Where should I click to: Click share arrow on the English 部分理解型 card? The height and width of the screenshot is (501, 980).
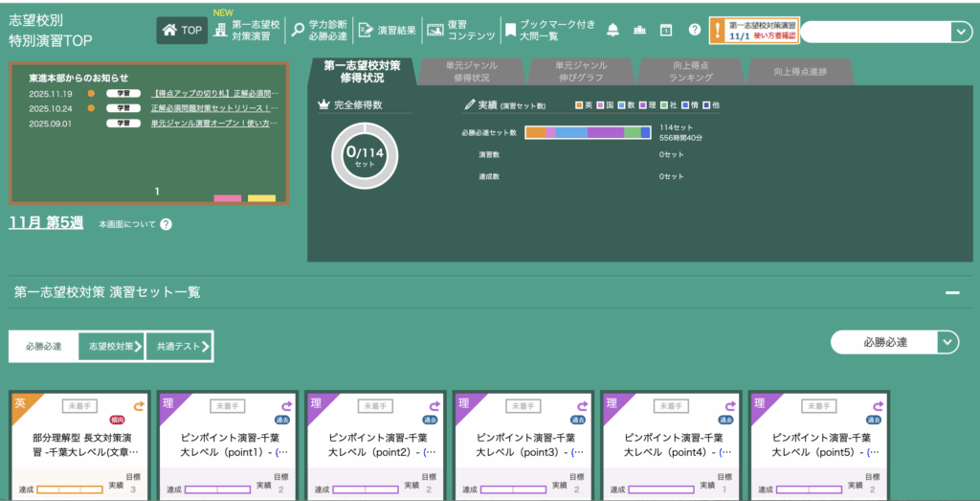(x=138, y=406)
